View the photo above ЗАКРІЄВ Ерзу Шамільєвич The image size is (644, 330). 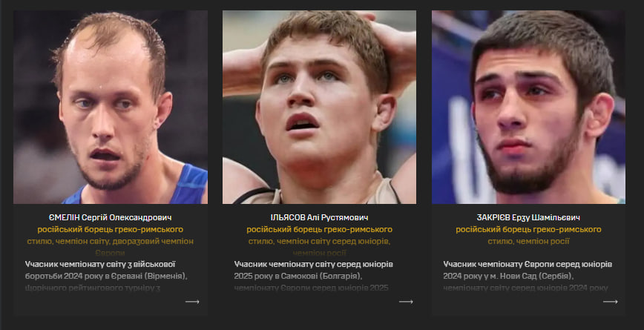point(528,107)
